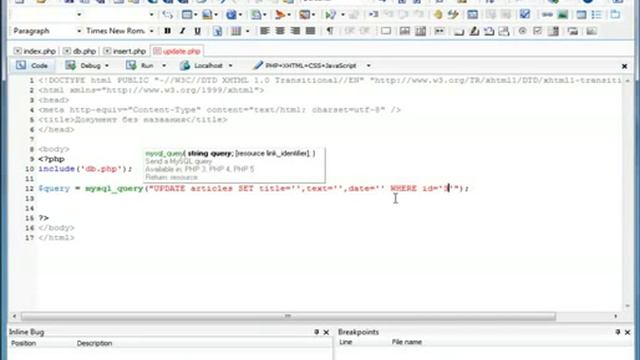Align text to the left

(x=264, y=31)
